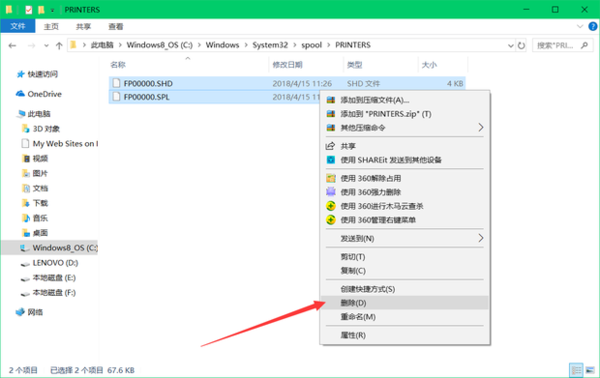This screenshot has width=600, height=378.
Task: Select 桌面 in the navigation pane
Action: click(40, 233)
